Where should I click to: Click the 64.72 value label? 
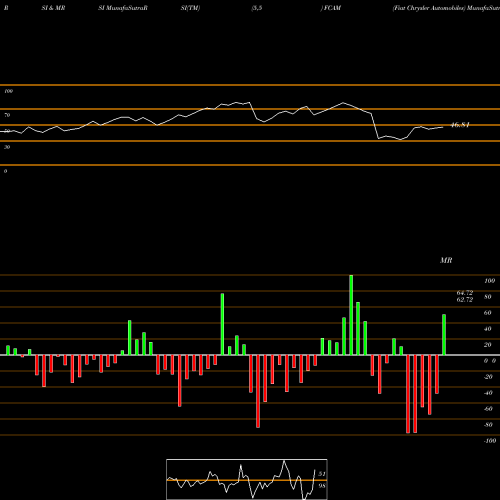point(465,293)
